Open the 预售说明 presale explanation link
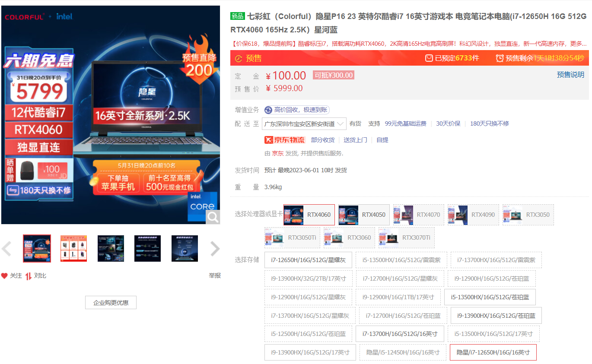The image size is (592, 364). [x=570, y=75]
